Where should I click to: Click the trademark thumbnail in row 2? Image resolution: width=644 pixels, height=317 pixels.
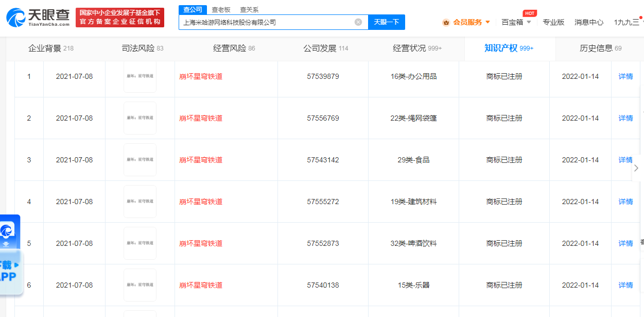point(140,118)
